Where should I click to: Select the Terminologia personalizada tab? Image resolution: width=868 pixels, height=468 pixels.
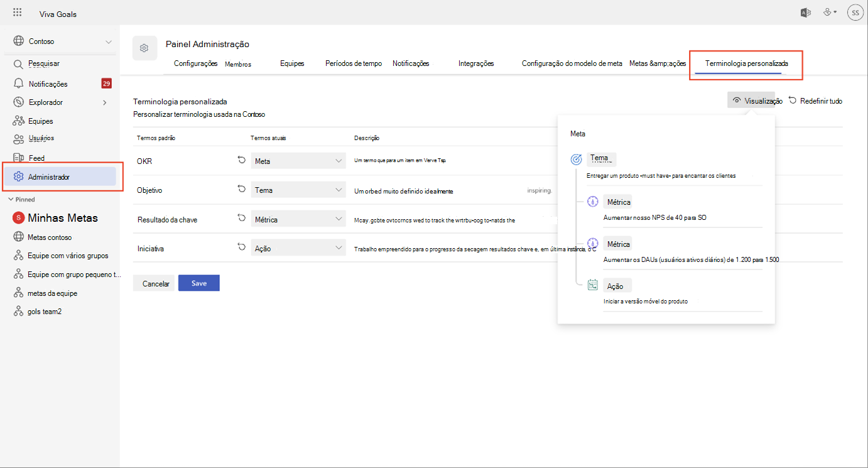pos(746,63)
